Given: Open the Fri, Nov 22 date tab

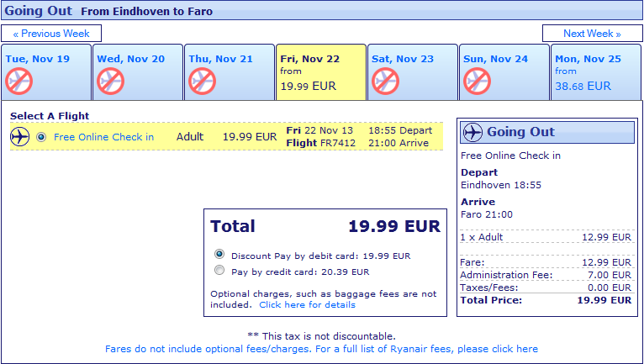Looking at the screenshot, I should (321, 72).
